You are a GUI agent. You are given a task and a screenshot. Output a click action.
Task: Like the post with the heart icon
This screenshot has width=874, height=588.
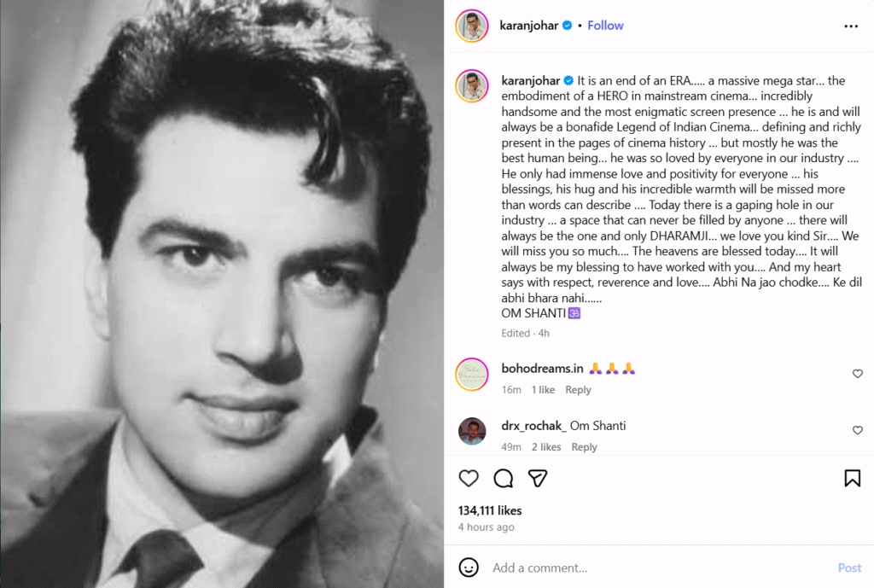click(469, 478)
